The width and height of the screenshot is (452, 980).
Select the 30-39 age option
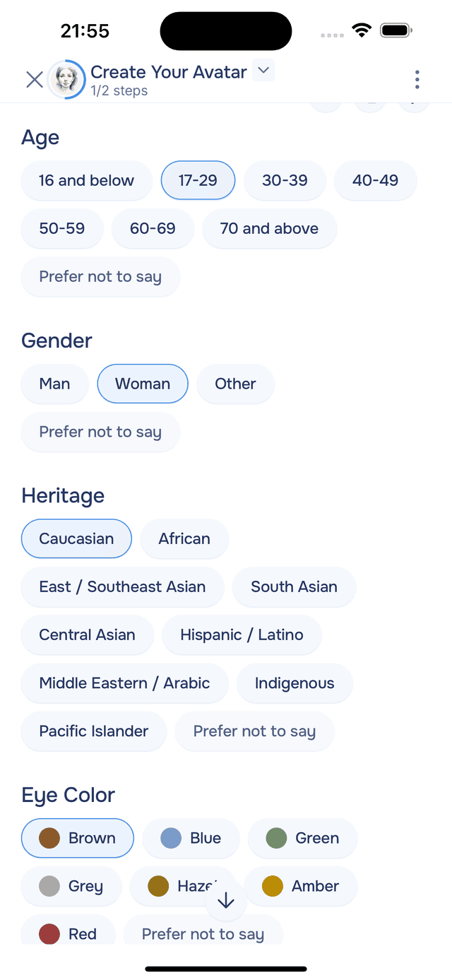click(285, 181)
